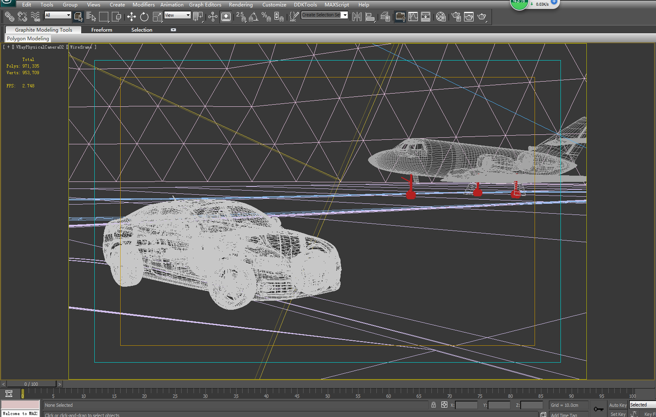Open the Rendered Frame Window
Viewport: 656px width, 417px height.
click(469, 16)
